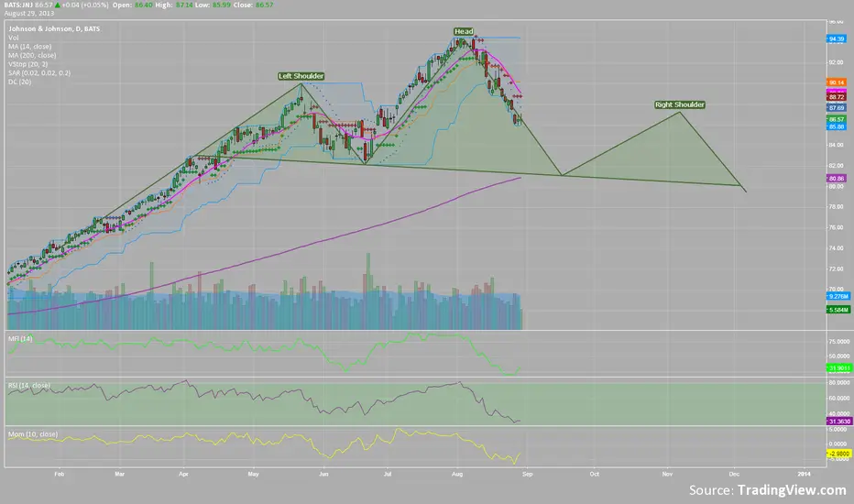Click the 'Close: 86.57' value in header
854x504 pixels.
tap(253, 5)
